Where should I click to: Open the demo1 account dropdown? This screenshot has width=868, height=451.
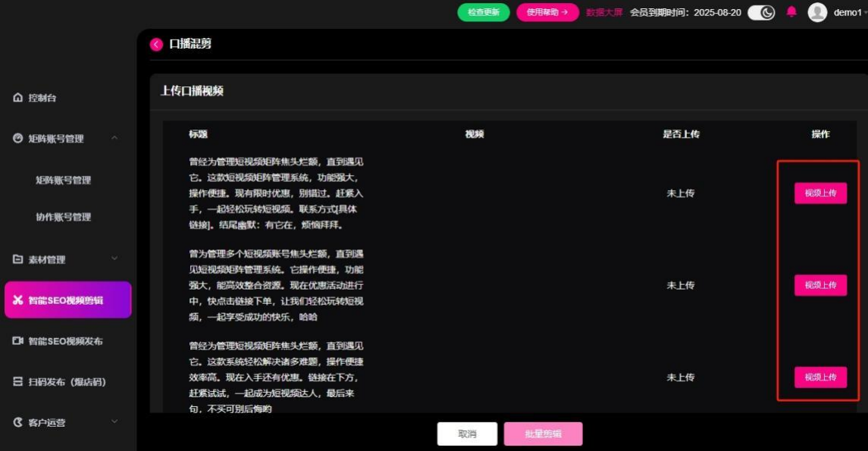(x=849, y=13)
